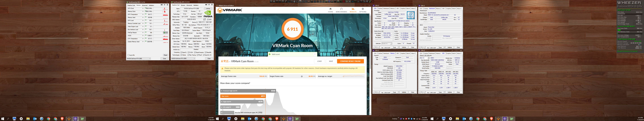The width and height of the screenshot is (644, 121).
Task: Open the Memory Controller Load sensor dropdown
Action: tap(143, 24)
